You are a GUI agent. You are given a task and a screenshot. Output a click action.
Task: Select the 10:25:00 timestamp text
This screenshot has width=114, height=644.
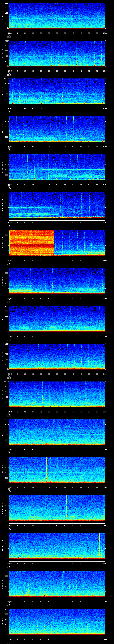click(x=9, y=450)
